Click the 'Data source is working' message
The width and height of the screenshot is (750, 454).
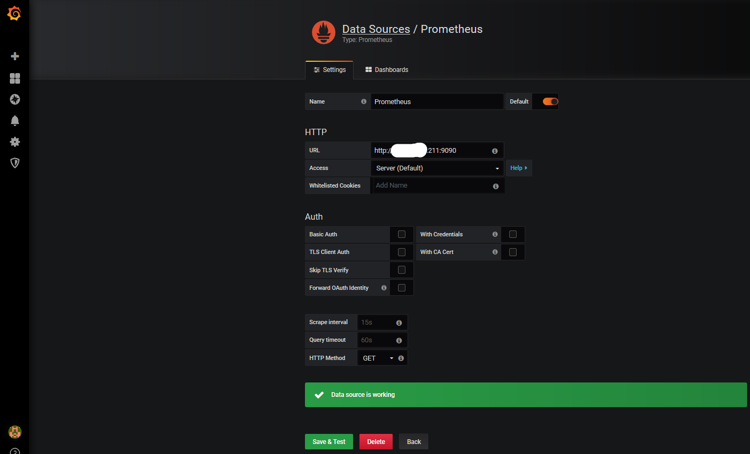[363, 395]
